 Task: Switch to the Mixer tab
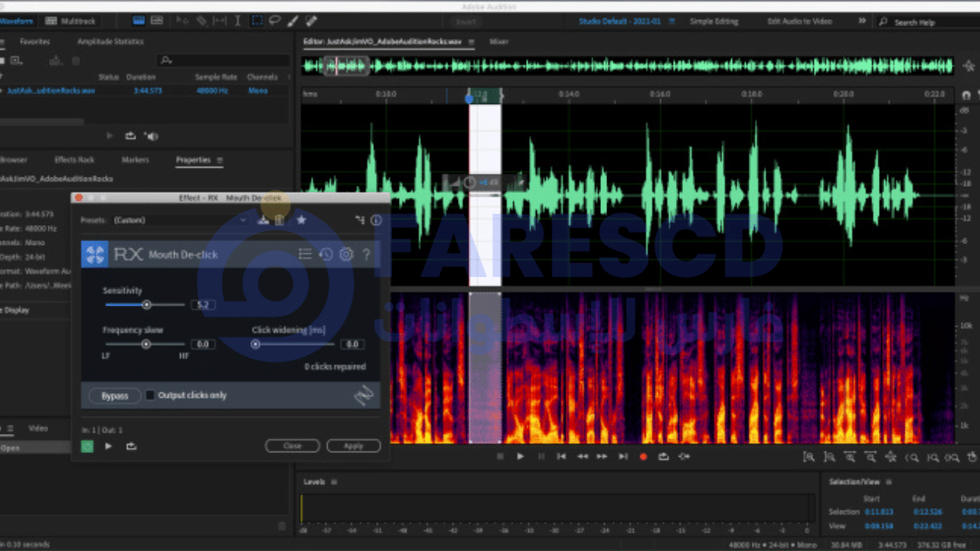(499, 41)
